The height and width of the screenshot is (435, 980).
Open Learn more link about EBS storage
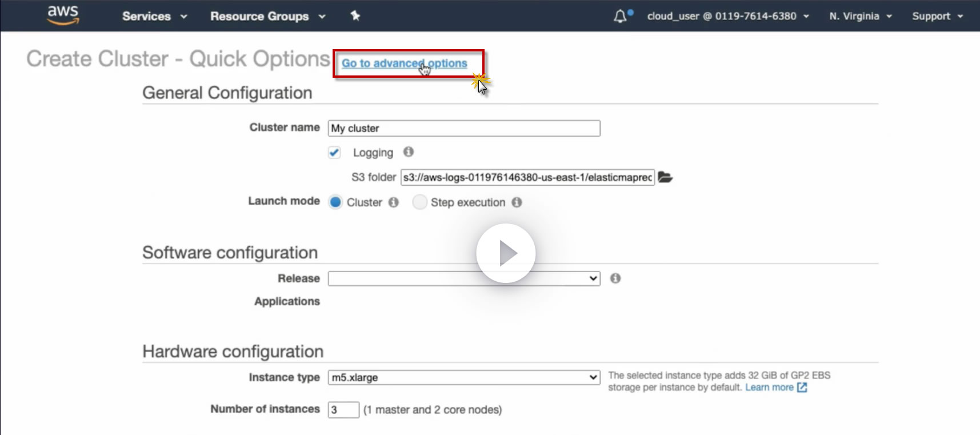point(775,388)
